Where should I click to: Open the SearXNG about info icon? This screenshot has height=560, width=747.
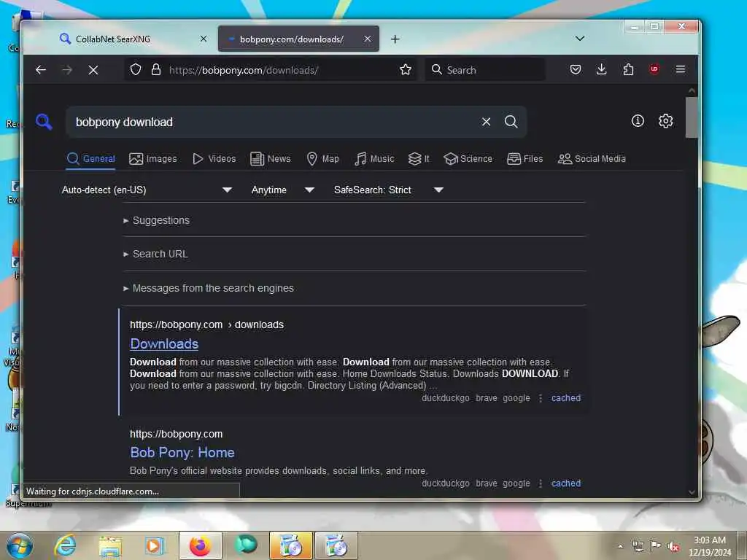[x=638, y=121]
